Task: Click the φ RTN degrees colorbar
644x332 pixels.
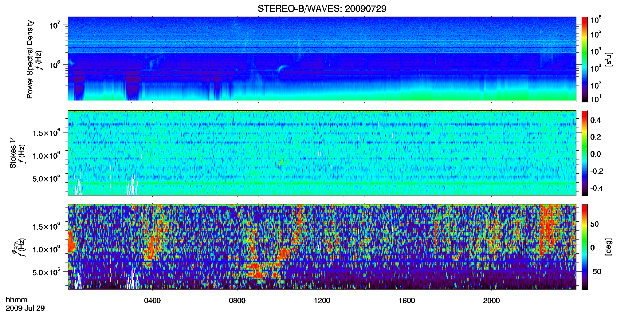Action: tap(585, 247)
